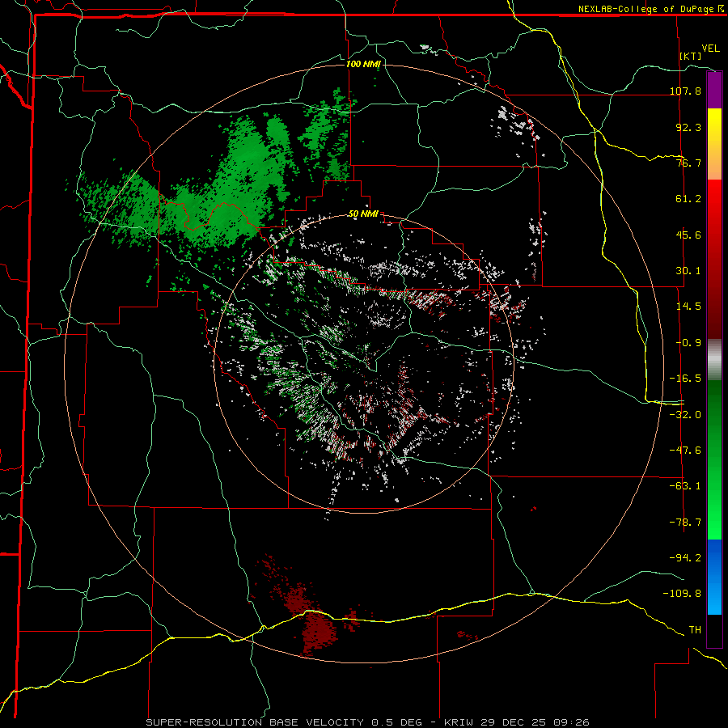
Task: Click the 14.5 legend value
Action: coord(688,307)
